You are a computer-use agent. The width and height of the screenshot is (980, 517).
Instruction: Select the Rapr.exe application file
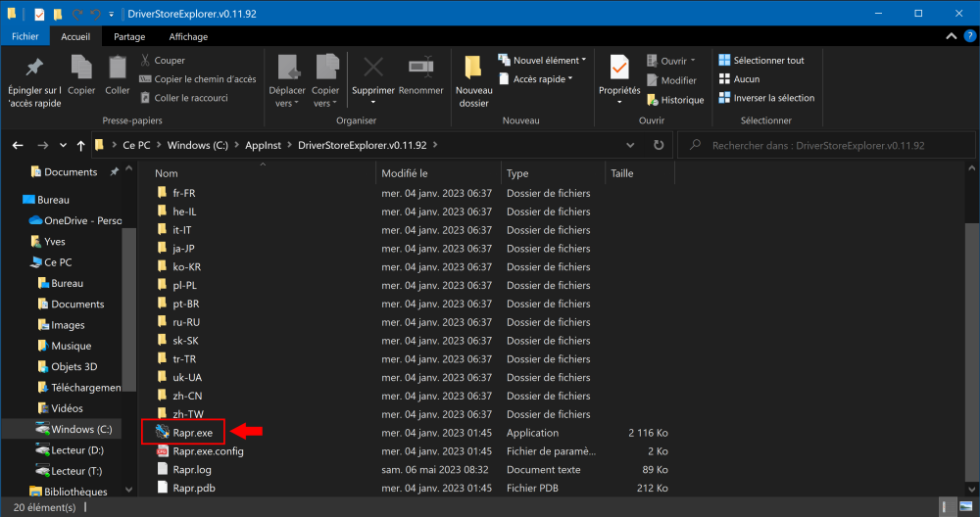(x=192, y=433)
